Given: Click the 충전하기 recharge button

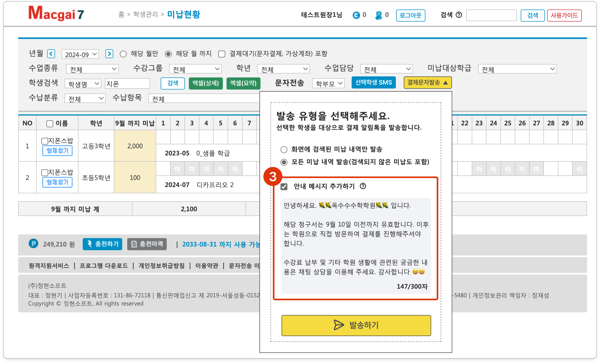Looking at the screenshot, I should click(x=102, y=244).
